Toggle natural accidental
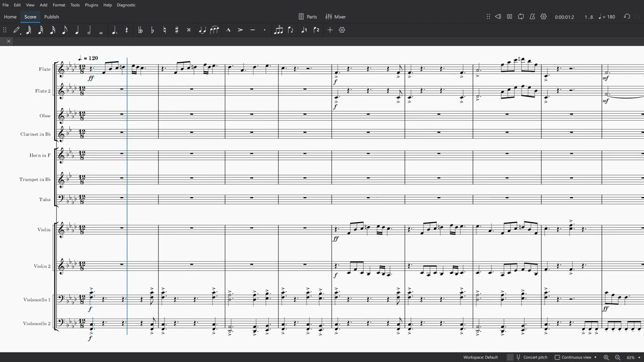Screen dimensions: 644x362 [165, 30]
